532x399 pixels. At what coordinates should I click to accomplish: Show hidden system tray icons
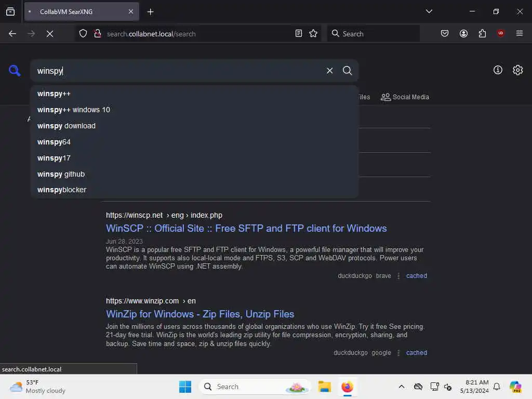pos(402,387)
